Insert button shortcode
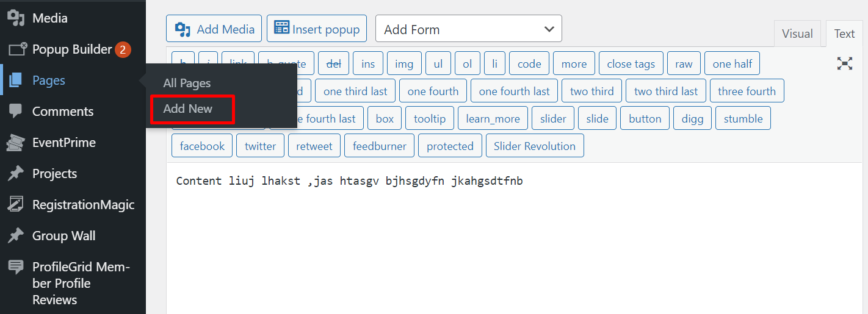 click(645, 119)
